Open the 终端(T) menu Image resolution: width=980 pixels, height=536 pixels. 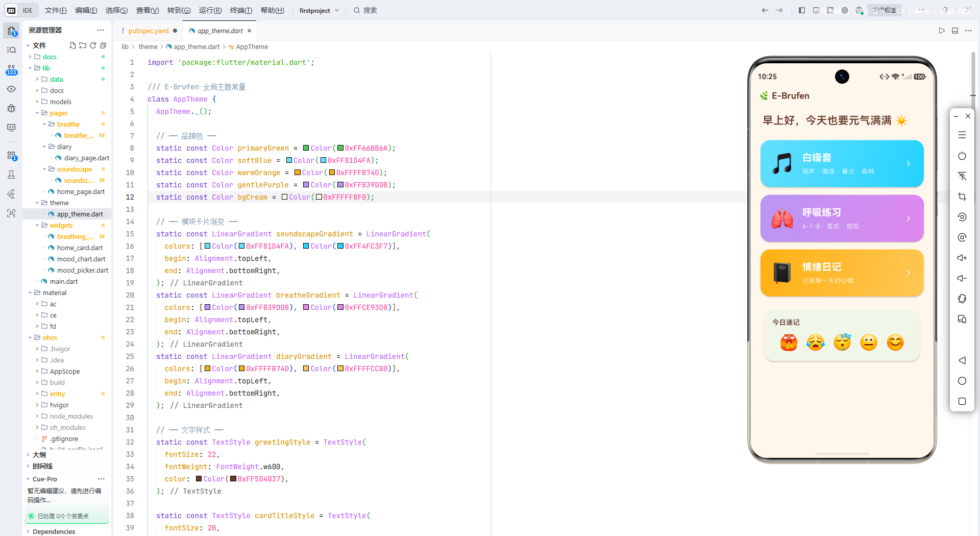tap(241, 10)
